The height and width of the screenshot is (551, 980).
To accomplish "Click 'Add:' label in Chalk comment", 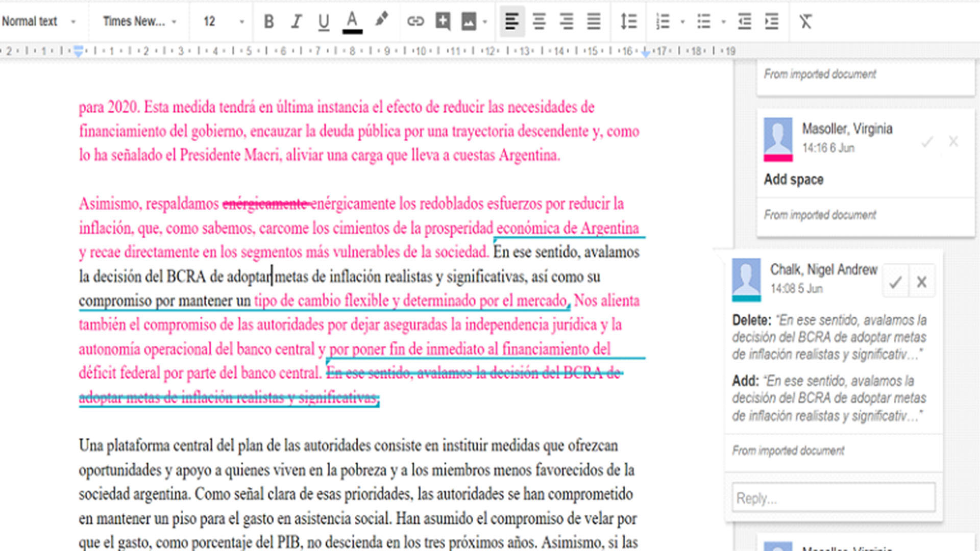I will click(745, 381).
